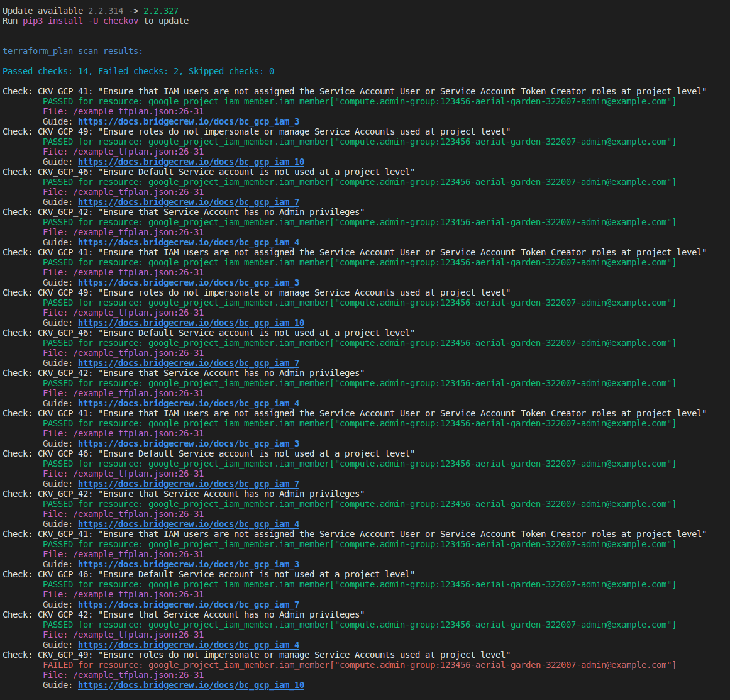Open the bc_gcp_iam_7 link under the fourth CKV_GCP_46 check

click(x=188, y=604)
